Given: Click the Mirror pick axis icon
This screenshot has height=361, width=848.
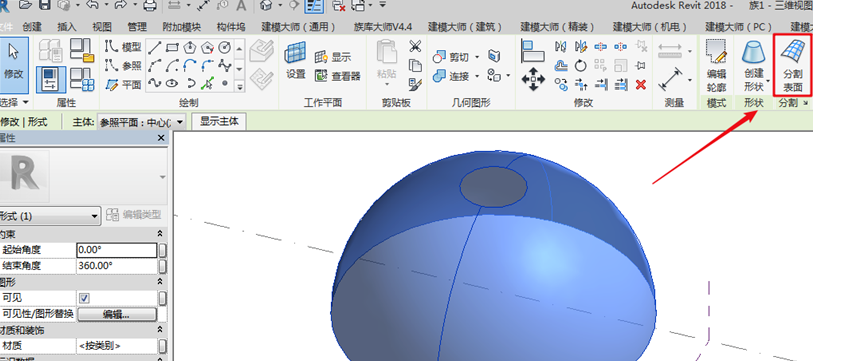Looking at the screenshot, I should click(x=561, y=47).
